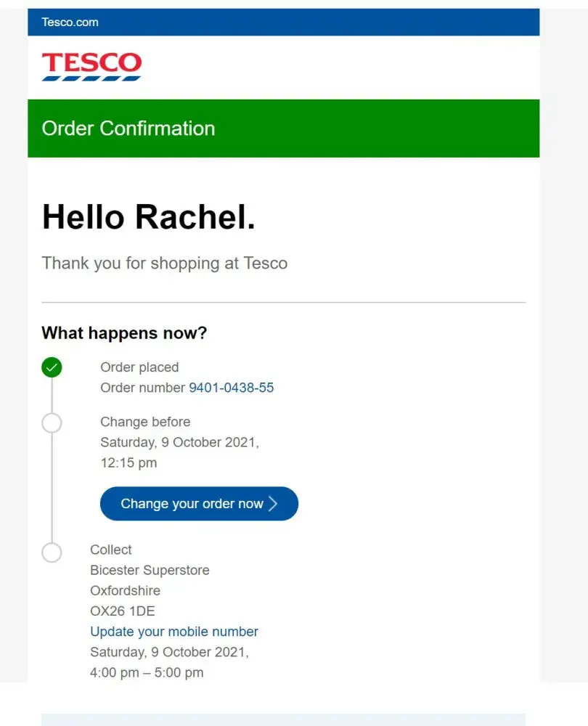Click the Change before step label
Screen dimensions: 588x726
tap(145, 422)
